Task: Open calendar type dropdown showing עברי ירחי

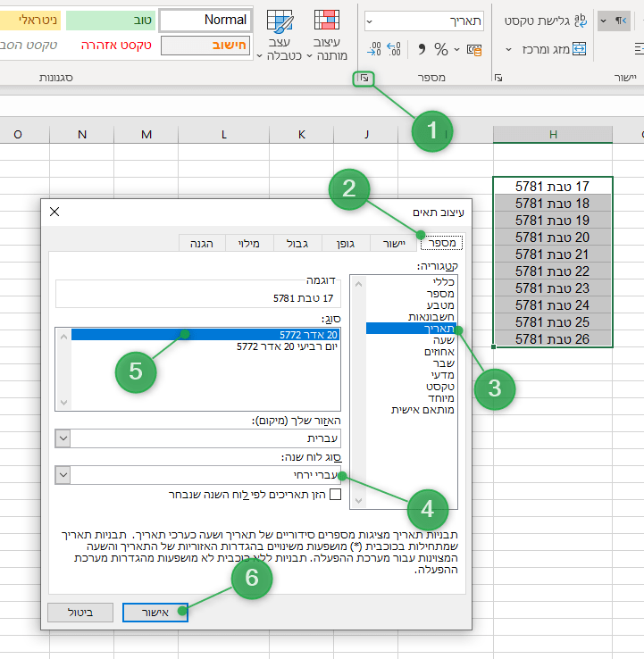Action: click(197, 475)
